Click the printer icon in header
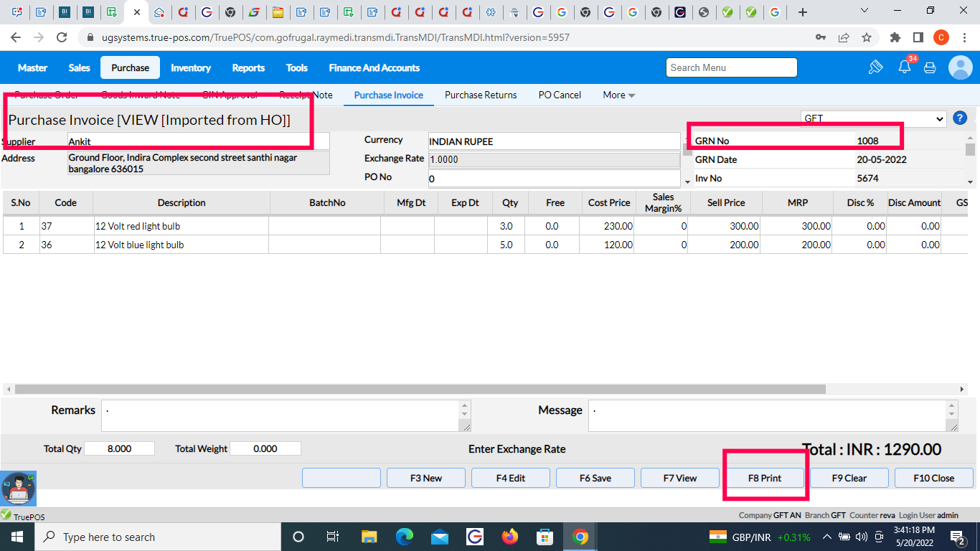980x551 pixels. 930,67
